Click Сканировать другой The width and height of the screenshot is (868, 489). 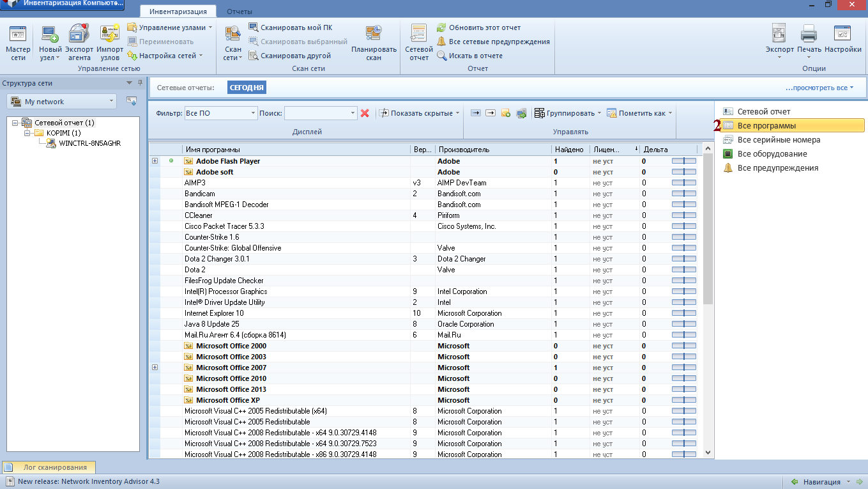[289, 56]
